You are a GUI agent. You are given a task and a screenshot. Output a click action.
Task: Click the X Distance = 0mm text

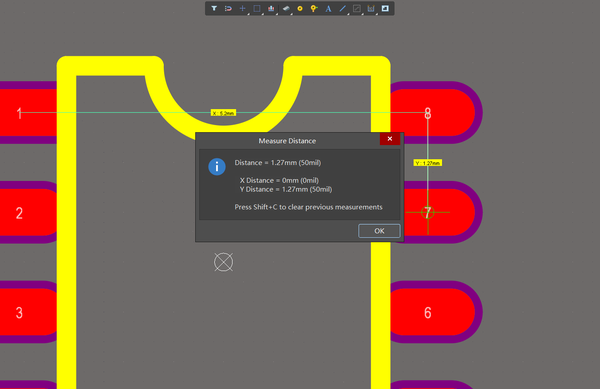(x=279, y=180)
